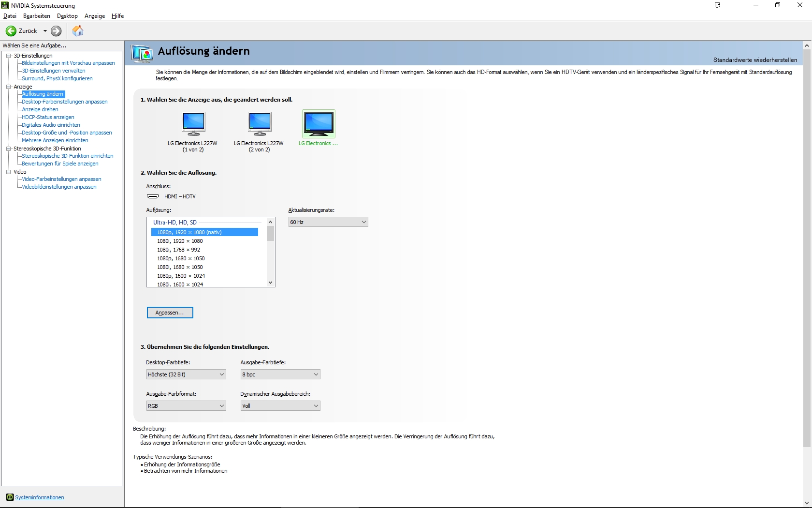
Task: Open Surround, PhysX konfigurieren
Action: pyautogui.click(x=57, y=78)
